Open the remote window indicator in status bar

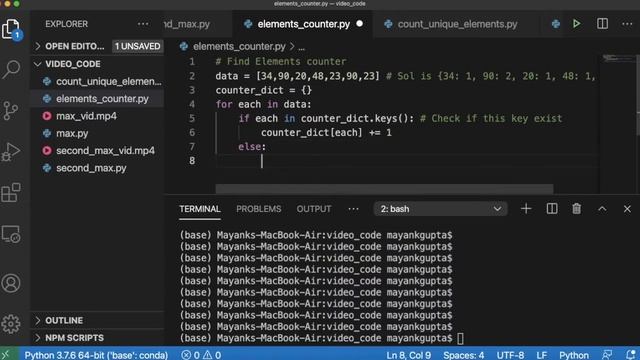[7, 354]
